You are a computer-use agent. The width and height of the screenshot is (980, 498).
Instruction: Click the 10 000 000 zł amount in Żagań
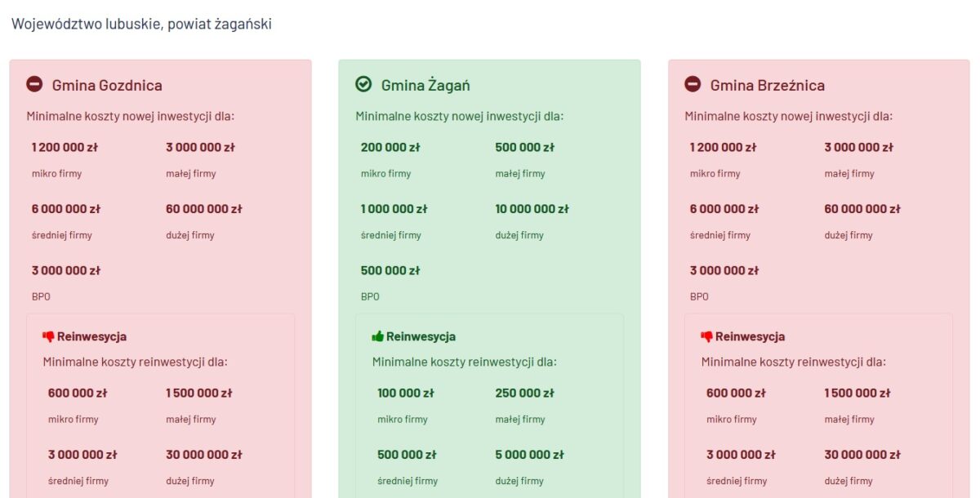coord(532,209)
